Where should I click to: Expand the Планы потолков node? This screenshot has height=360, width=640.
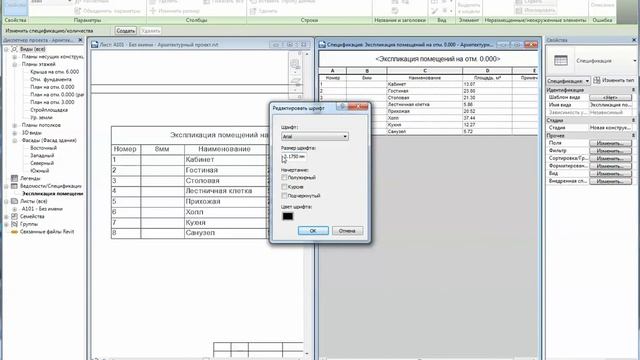click(x=14, y=125)
